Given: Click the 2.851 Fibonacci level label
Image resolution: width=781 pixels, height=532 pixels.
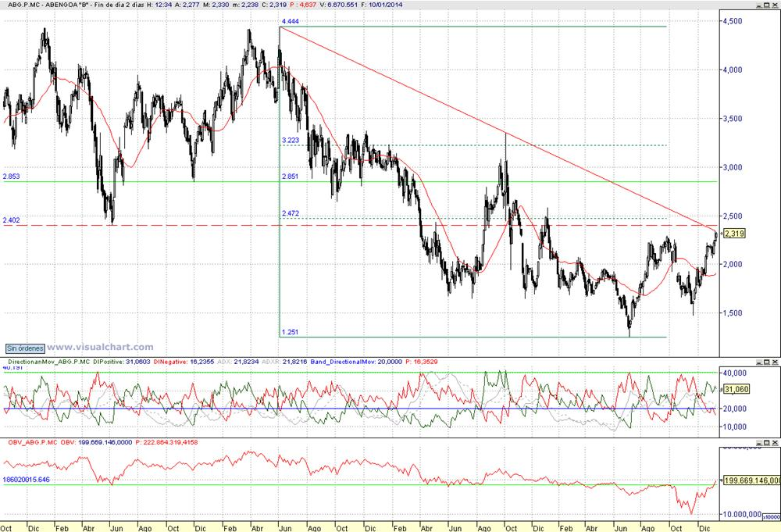Looking at the screenshot, I should point(290,176).
